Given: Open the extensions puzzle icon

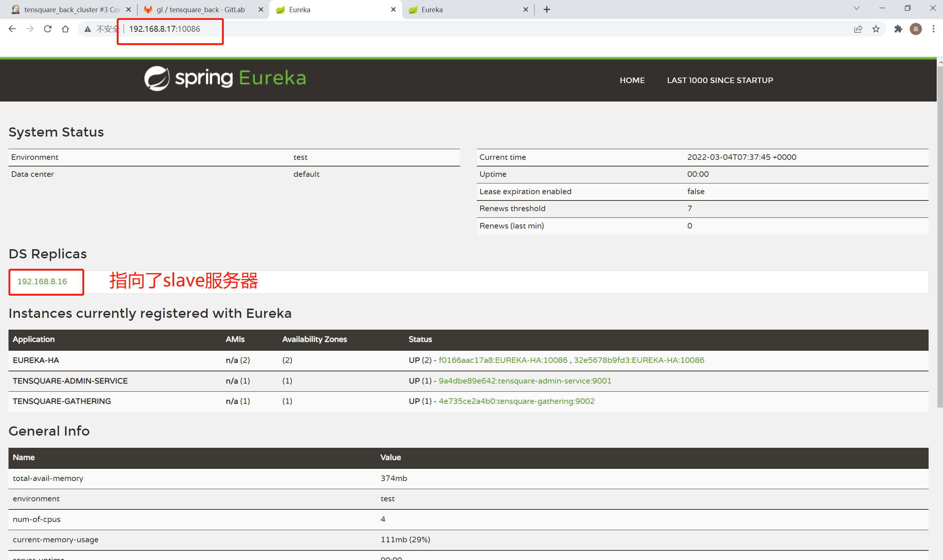Looking at the screenshot, I should [898, 29].
